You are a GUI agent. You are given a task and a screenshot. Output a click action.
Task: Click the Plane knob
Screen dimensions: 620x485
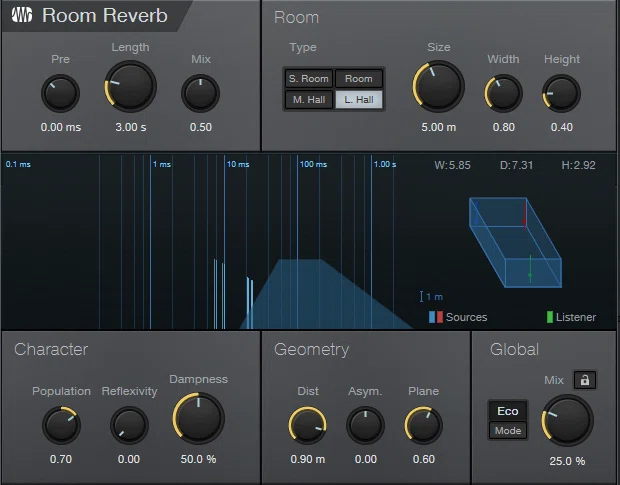[x=423, y=425]
